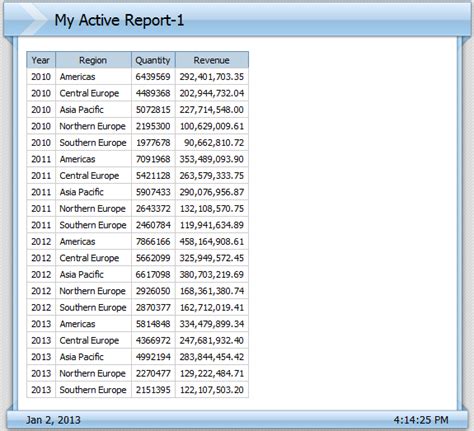This screenshot has height=431, width=474.
Task: Click revenue 162,712,019.41
Action: [212, 307]
